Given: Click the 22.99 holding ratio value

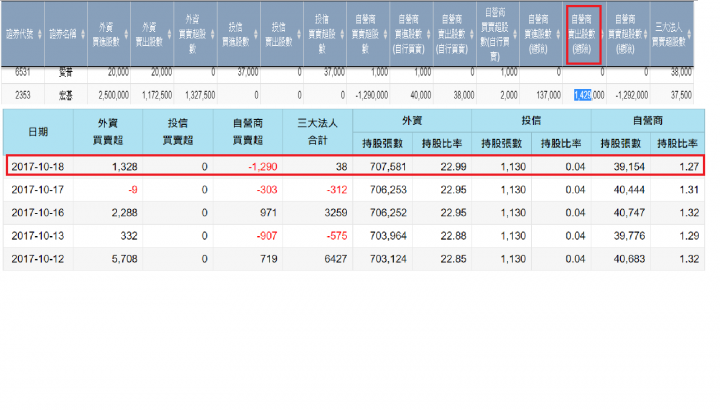Looking at the screenshot, I should coord(453,167).
